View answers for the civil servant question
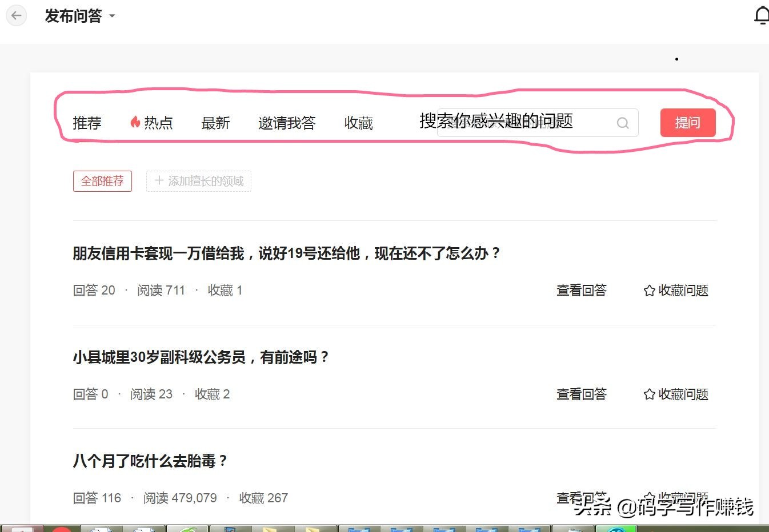The width and height of the screenshot is (769, 532). point(581,394)
